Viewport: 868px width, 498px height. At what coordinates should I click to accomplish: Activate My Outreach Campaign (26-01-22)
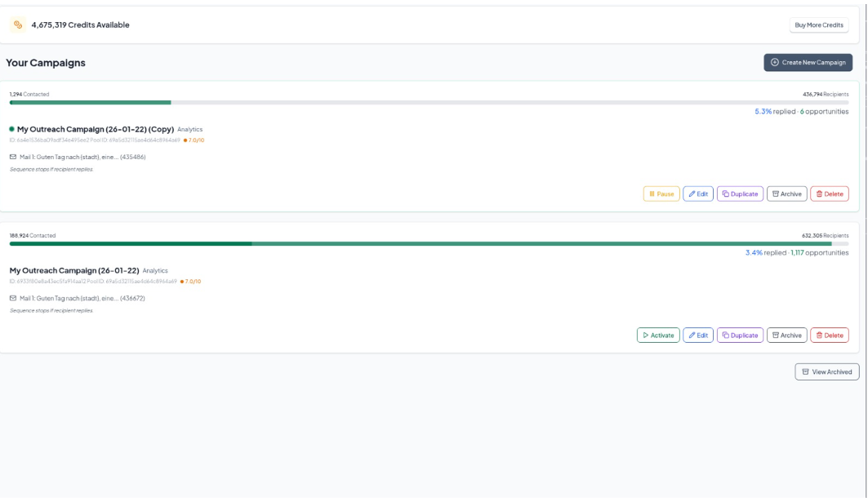point(658,336)
